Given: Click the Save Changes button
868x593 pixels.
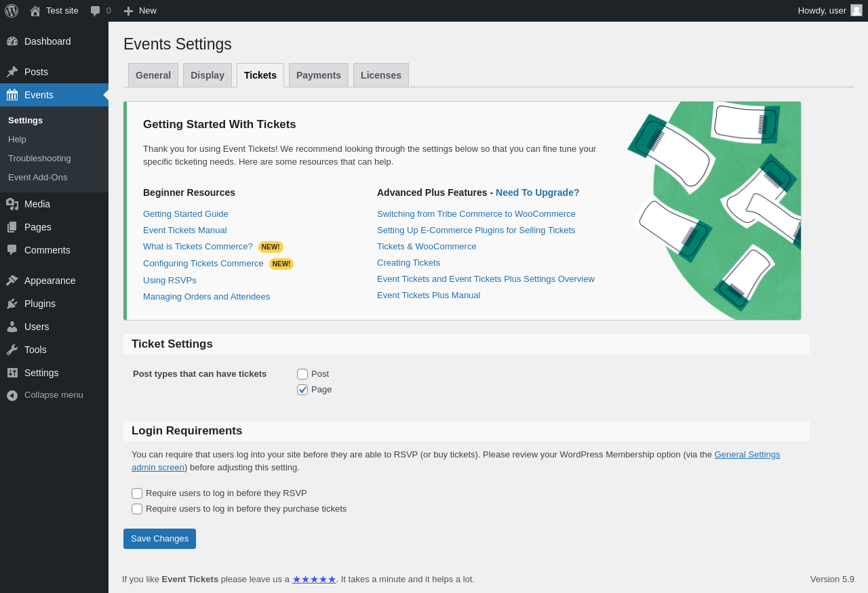Looking at the screenshot, I should (159, 539).
